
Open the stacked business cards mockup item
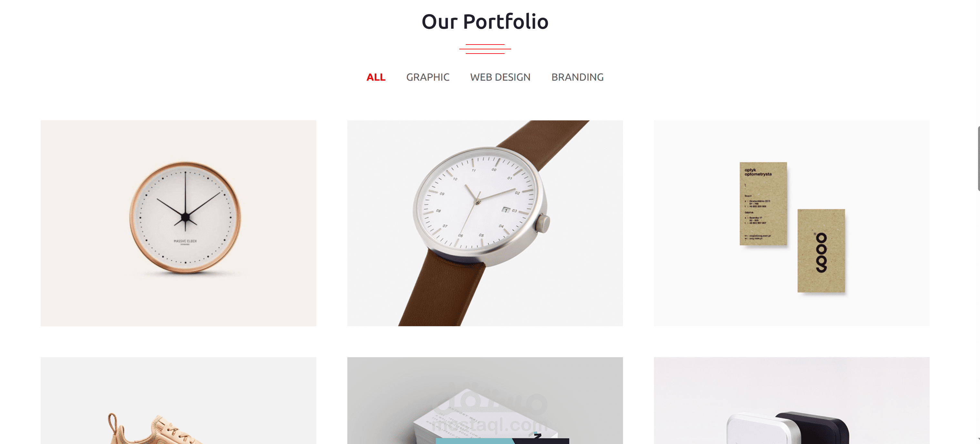click(485, 401)
